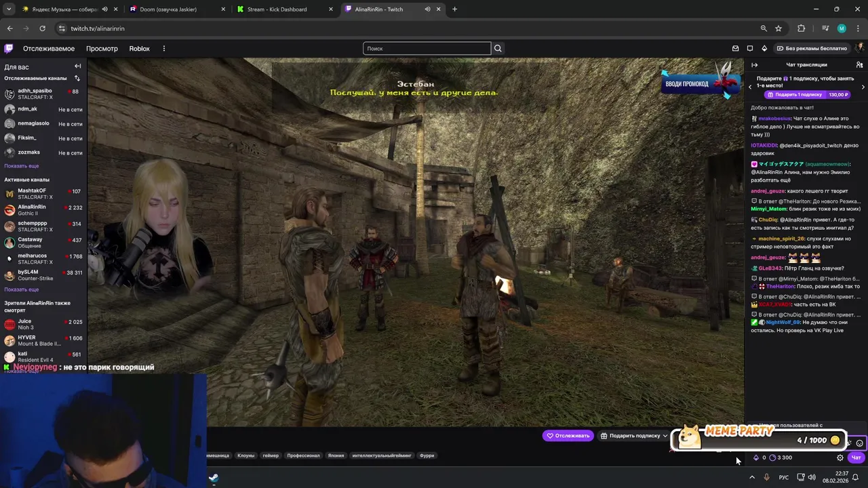868x488 pixels.
Task: Go to next gift leaderboard item arrow
Action: [x=863, y=87]
